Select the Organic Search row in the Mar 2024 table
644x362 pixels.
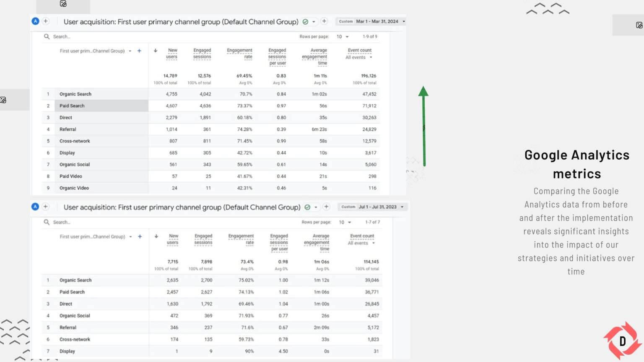tap(211, 94)
